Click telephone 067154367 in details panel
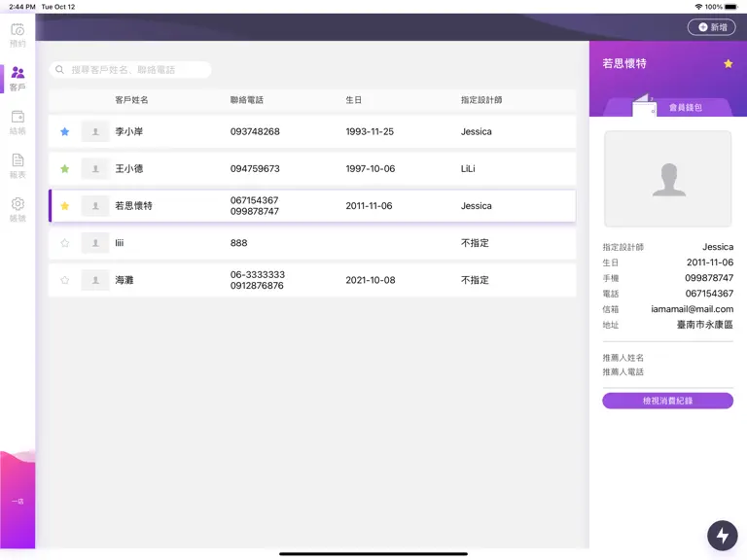Viewport: 747px width, 560px height. coord(709,294)
